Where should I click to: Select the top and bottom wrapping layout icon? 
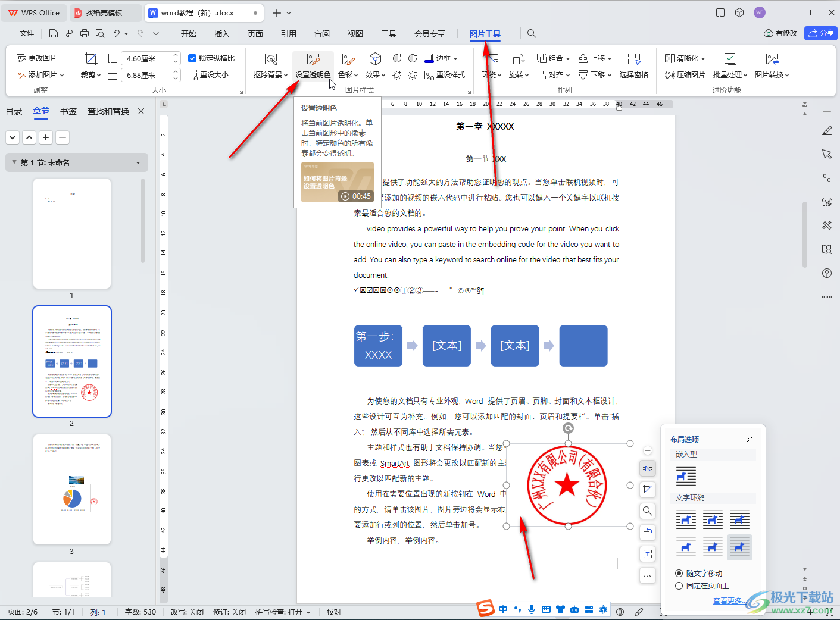click(x=686, y=546)
